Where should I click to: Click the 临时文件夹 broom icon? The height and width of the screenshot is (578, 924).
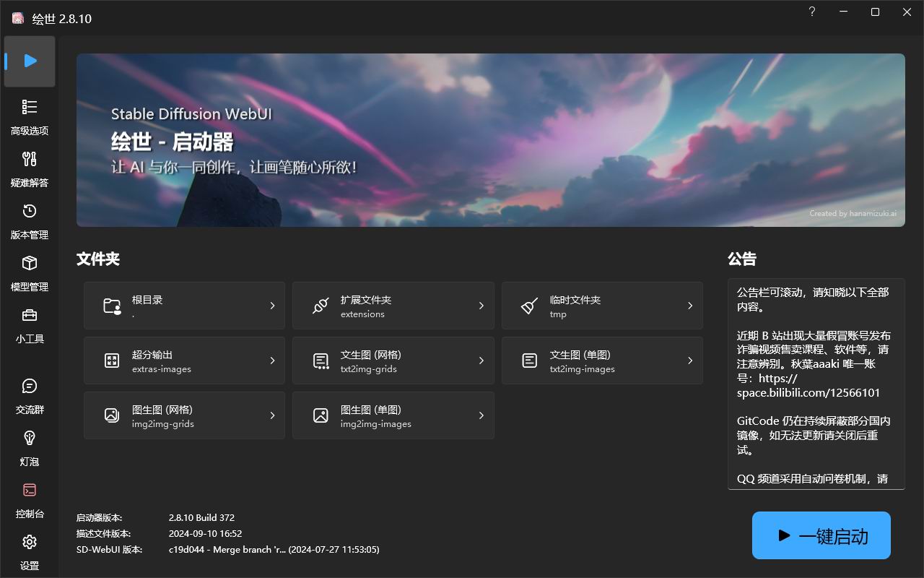click(529, 306)
